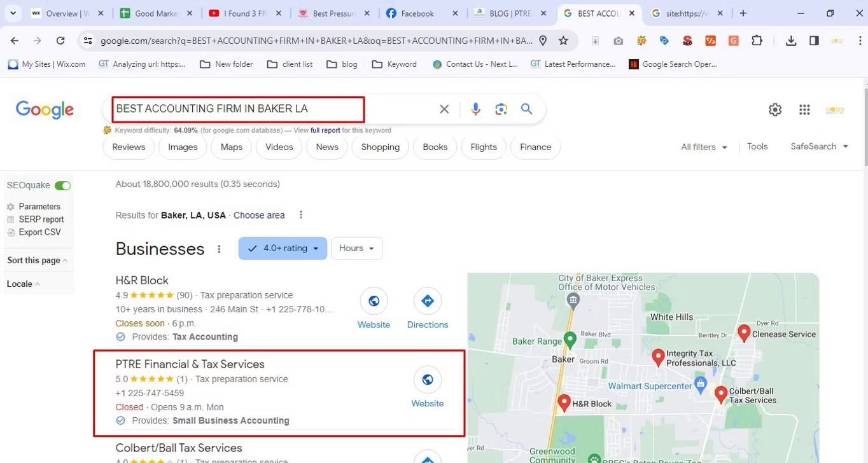
Task: Click the Clenease Service map pin
Action: click(744, 333)
